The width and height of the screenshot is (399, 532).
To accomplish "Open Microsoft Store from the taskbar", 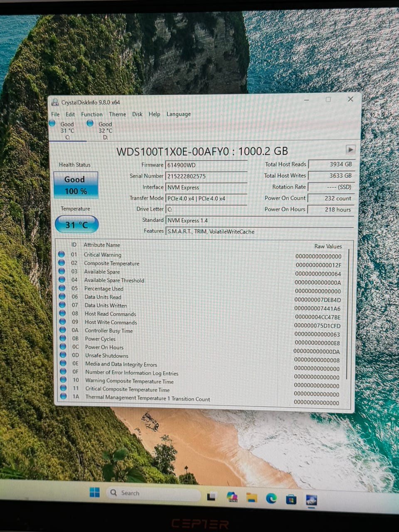I will tap(291, 498).
